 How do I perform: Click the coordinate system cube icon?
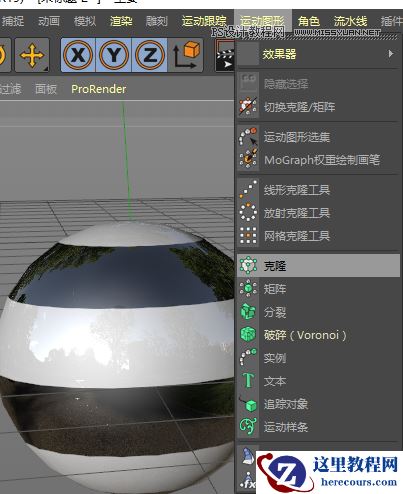click(186, 55)
